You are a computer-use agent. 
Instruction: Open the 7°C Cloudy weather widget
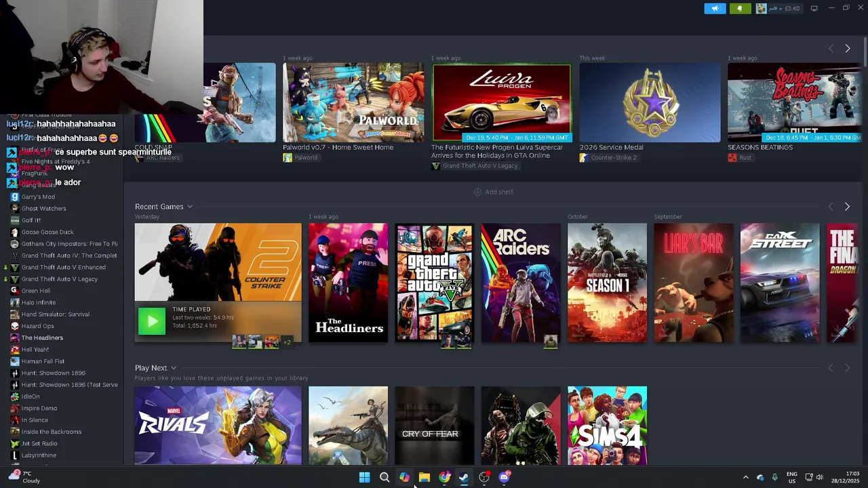click(24, 477)
